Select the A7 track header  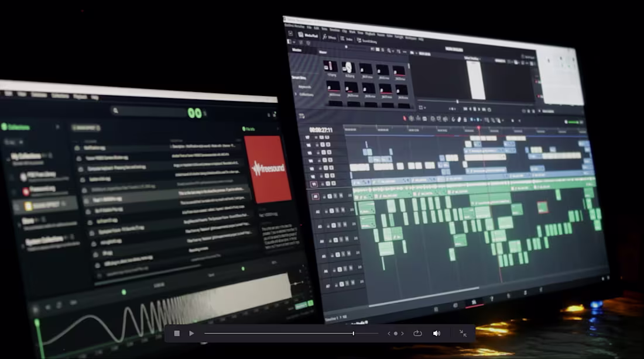[x=328, y=286]
